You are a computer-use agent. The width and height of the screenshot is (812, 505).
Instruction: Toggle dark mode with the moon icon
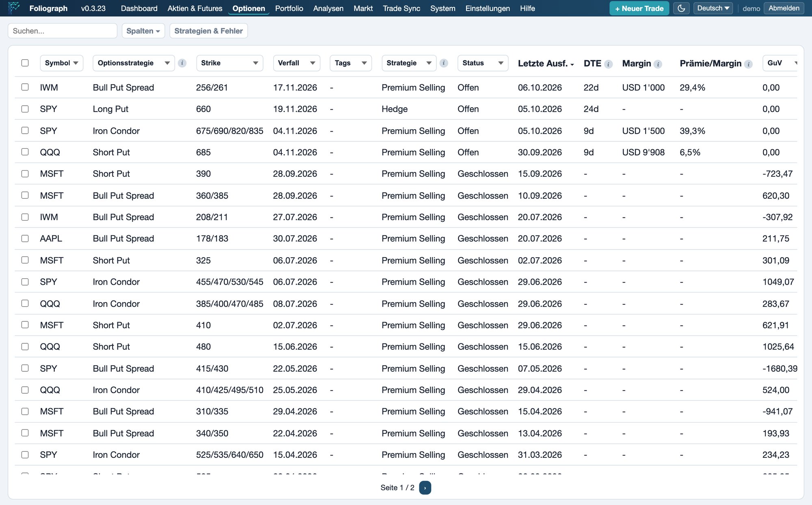point(681,8)
